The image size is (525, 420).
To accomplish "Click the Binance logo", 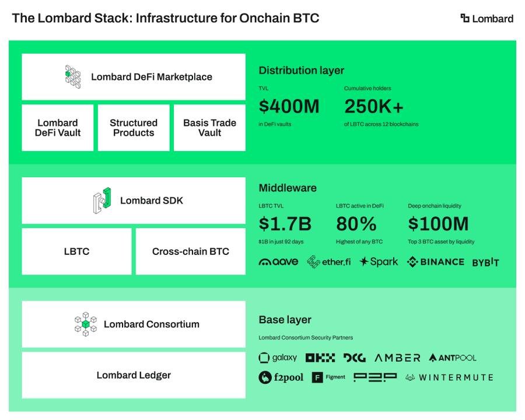I will (435, 262).
